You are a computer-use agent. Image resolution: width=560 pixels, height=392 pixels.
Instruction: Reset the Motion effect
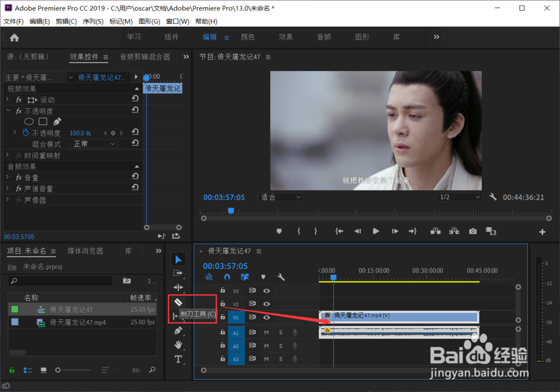tap(135, 98)
